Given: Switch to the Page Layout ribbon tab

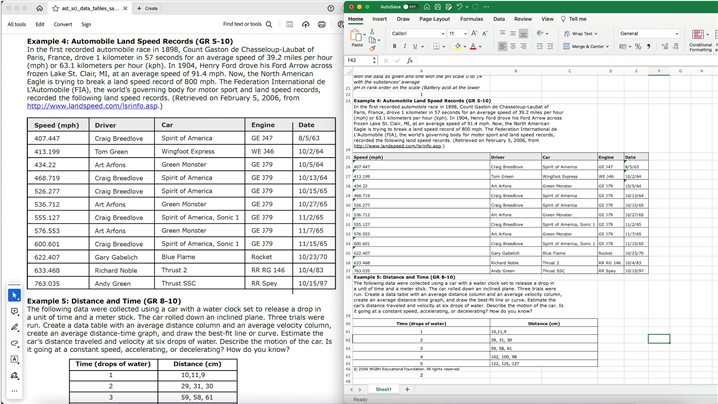Looking at the screenshot, I should click(x=433, y=18).
